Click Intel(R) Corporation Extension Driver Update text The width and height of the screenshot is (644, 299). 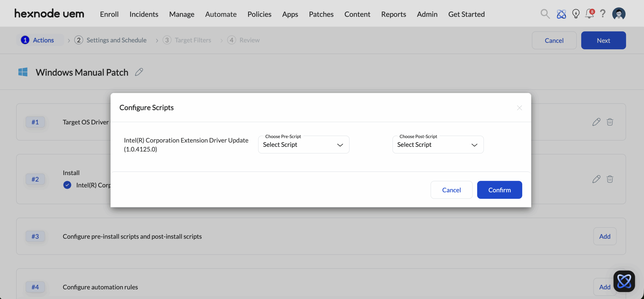point(186,145)
